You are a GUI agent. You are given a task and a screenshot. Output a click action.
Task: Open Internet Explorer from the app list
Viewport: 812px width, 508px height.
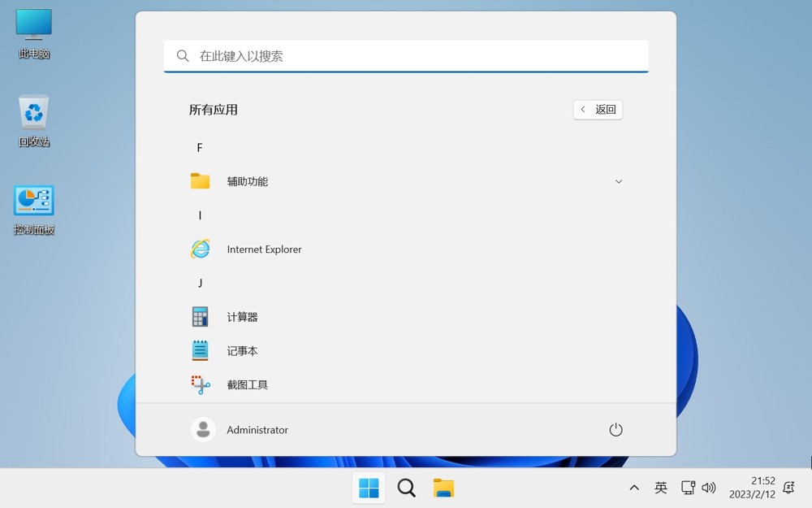coord(264,250)
